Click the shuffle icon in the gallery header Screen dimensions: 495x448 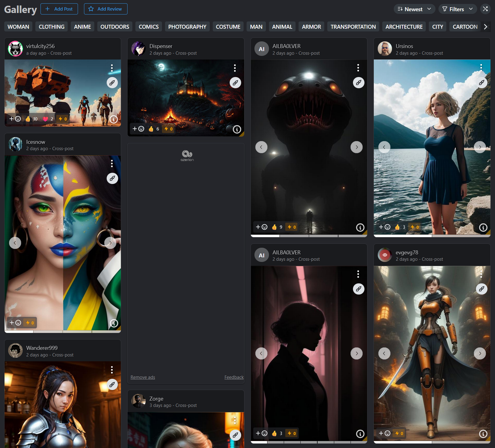pos(485,9)
